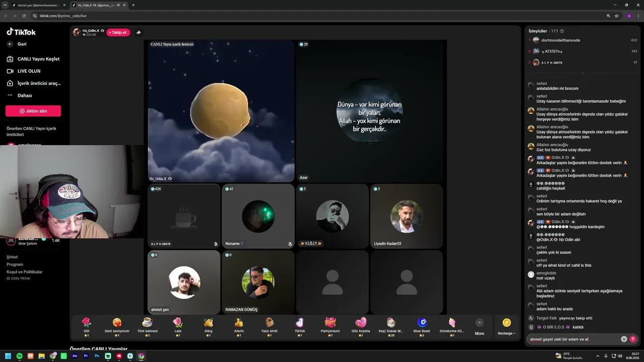This screenshot has width=644, height=362.
Task: Click the Takip et follow button
Action: [x=118, y=33]
